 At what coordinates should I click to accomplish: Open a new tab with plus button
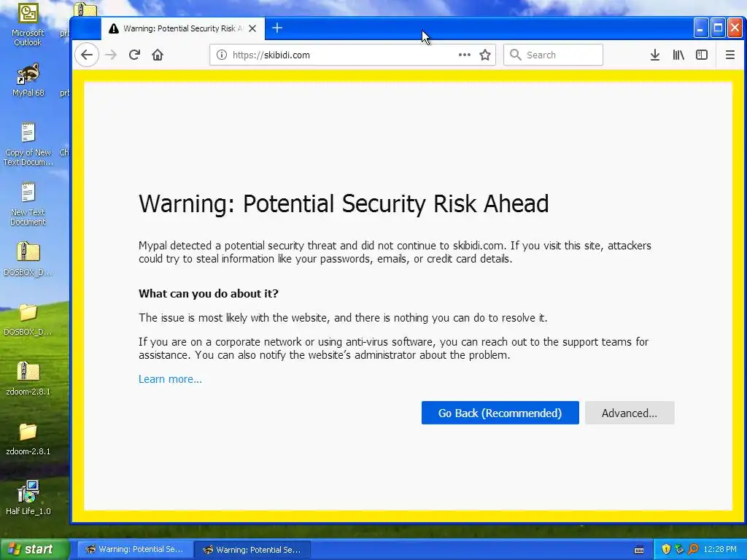[x=276, y=28]
